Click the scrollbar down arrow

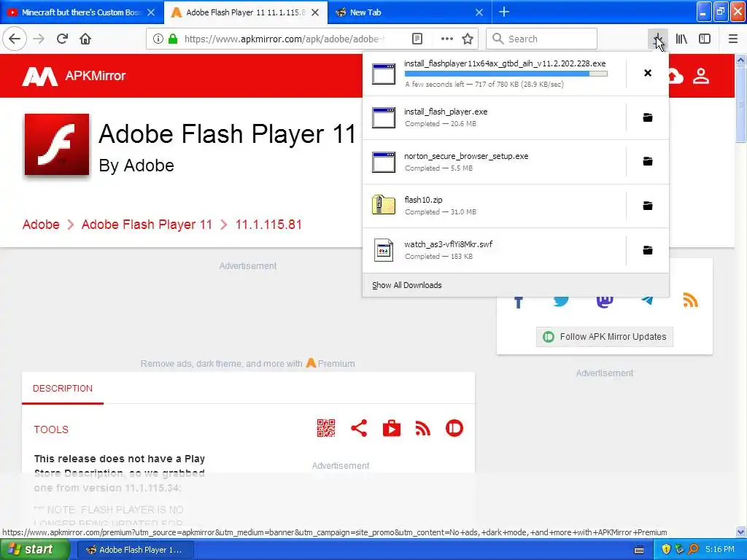click(x=740, y=532)
